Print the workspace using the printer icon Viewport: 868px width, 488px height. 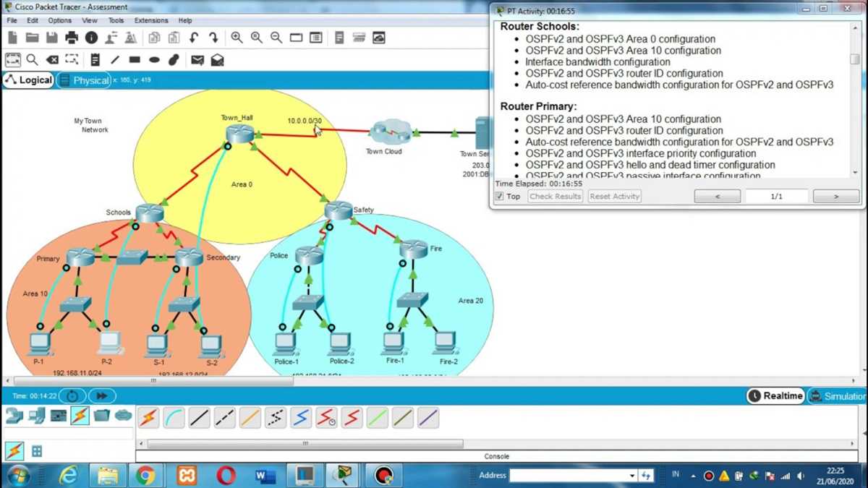pyautogui.click(x=72, y=38)
